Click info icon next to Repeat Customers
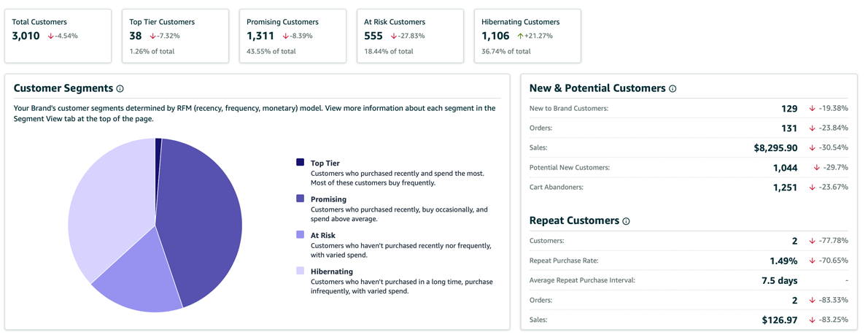The width and height of the screenshot is (868, 335). (626, 221)
